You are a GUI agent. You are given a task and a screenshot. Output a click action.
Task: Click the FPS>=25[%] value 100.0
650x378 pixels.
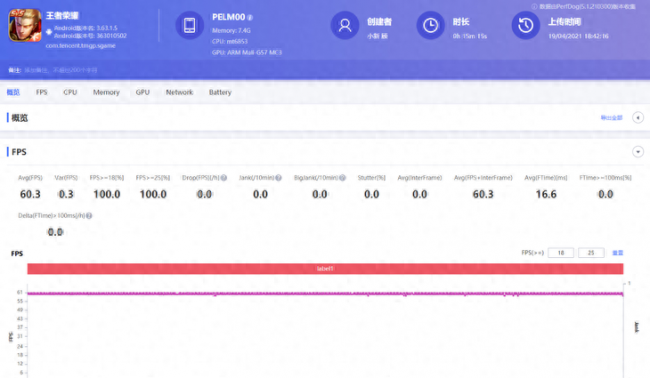click(x=153, y=194)
